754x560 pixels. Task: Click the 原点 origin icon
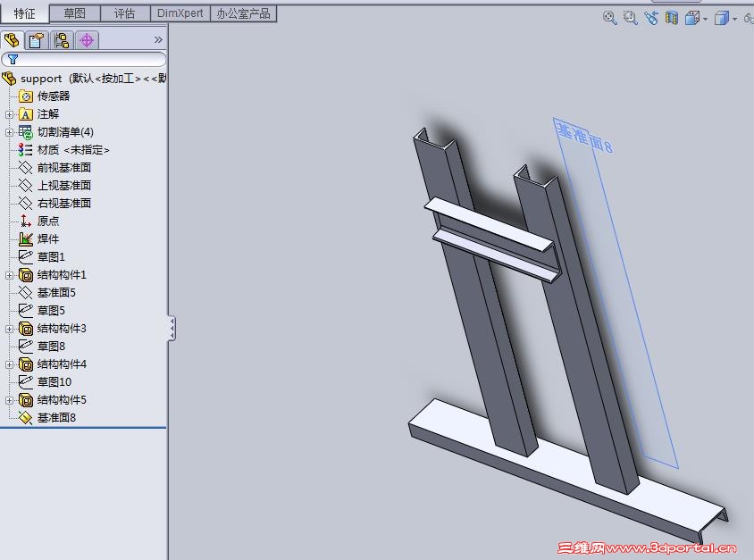26,221
